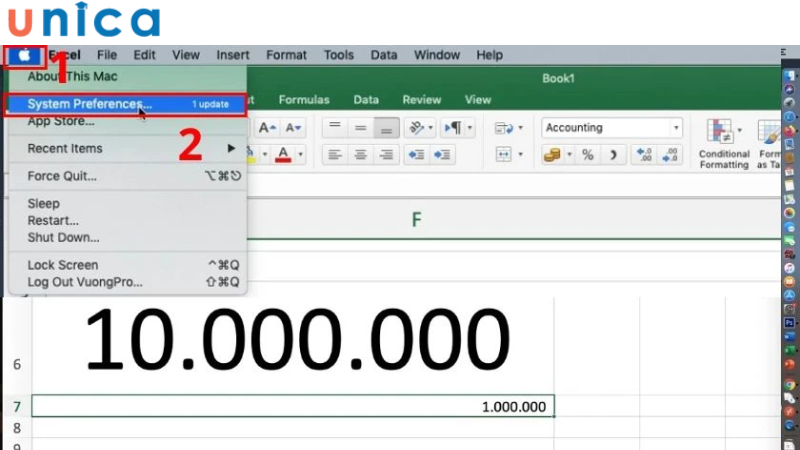Open Photoshop in the Dock
800x450 pixels.
tap(789, 322)
